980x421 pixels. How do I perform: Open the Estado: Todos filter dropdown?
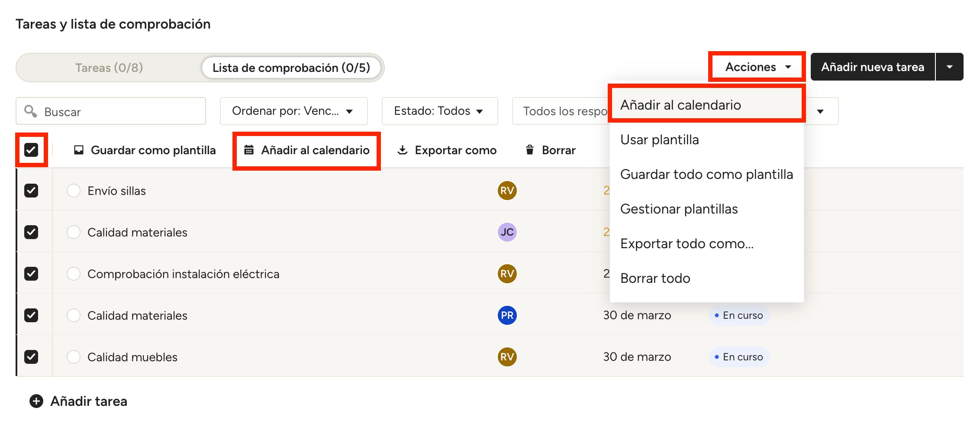tap(439, 111)
